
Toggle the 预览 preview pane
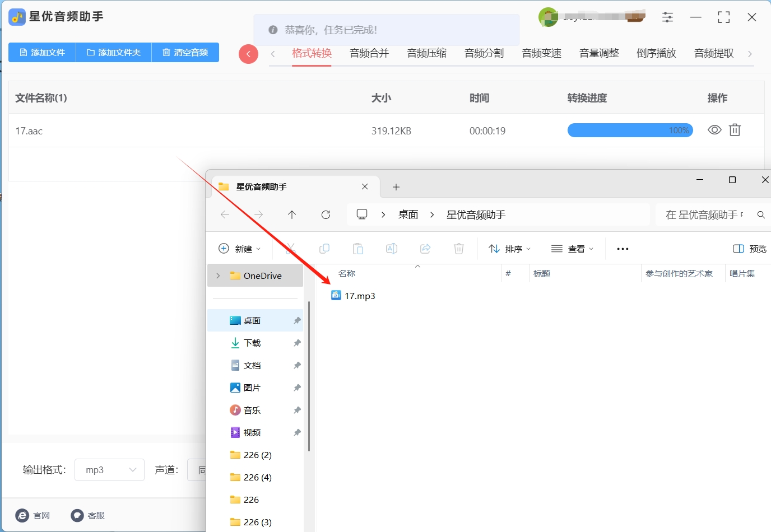[x=750, y=249]
